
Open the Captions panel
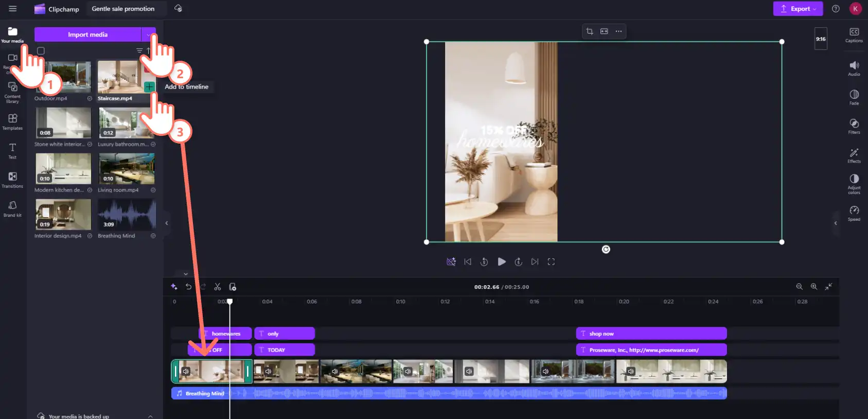[x=854, y=35]
